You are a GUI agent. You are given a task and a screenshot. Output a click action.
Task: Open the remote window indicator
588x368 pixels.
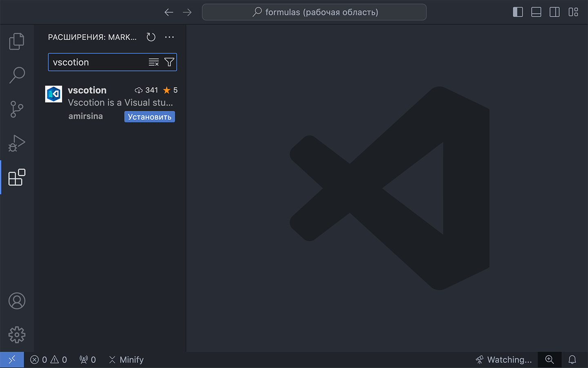[x=12, y=360]
